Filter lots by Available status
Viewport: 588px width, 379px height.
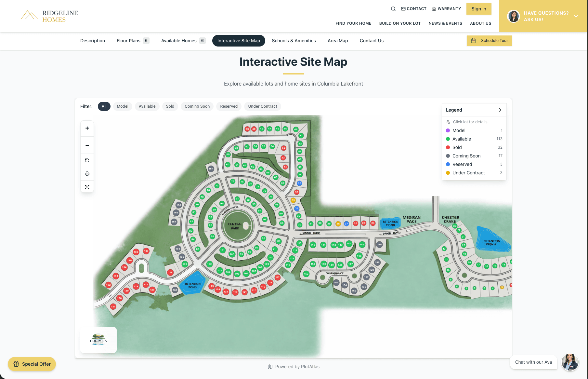pyautogui.click(x=147, y=106)
